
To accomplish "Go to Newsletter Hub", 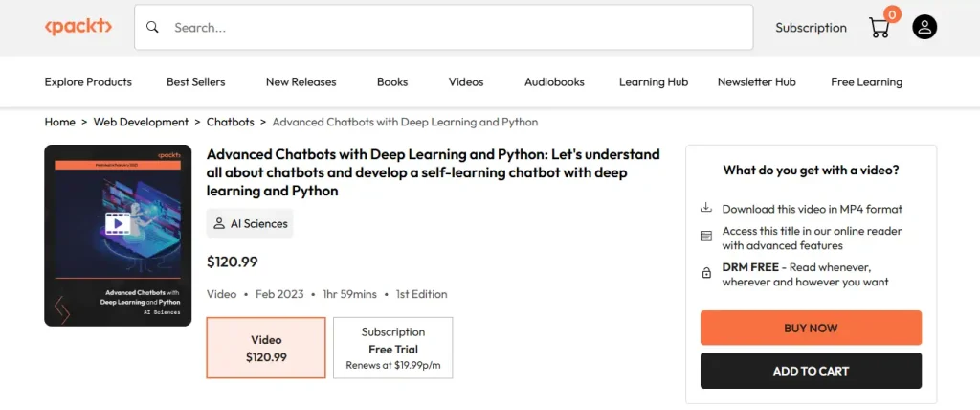I will pos(756,82).
